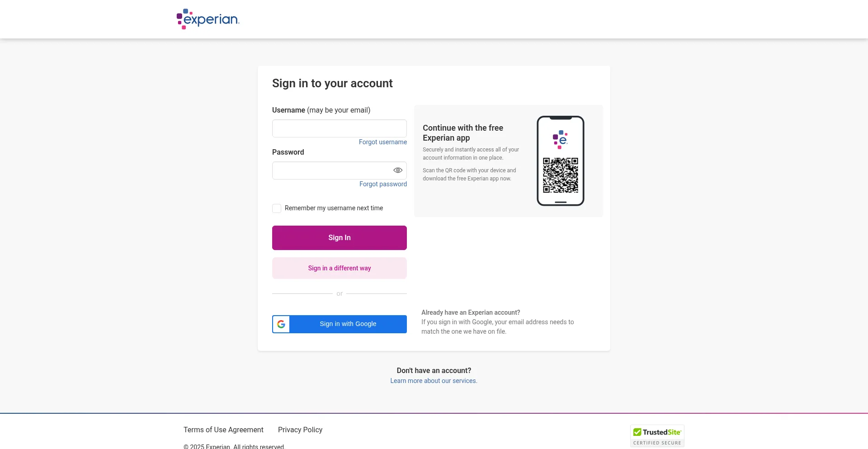868x449 pixels.
Task: Click the Sign in to your account heading
Action: pos(332,83)
